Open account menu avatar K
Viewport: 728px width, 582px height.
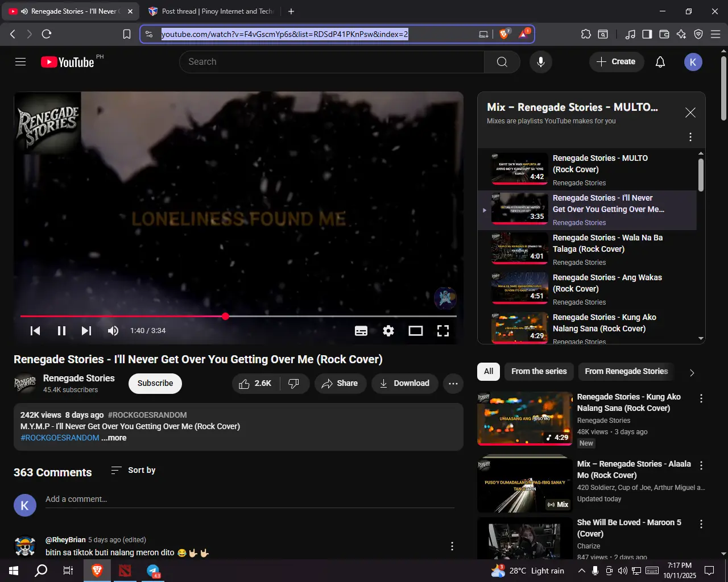[693, 62]
